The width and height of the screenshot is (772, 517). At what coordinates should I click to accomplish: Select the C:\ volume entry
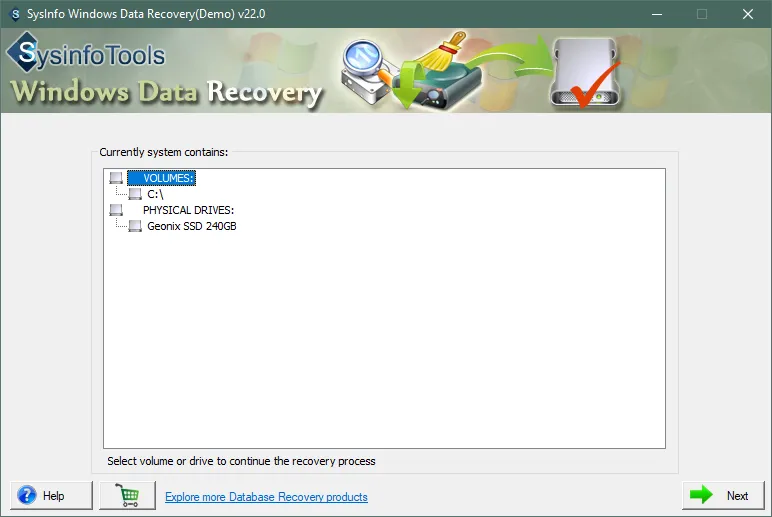point(155,194)
